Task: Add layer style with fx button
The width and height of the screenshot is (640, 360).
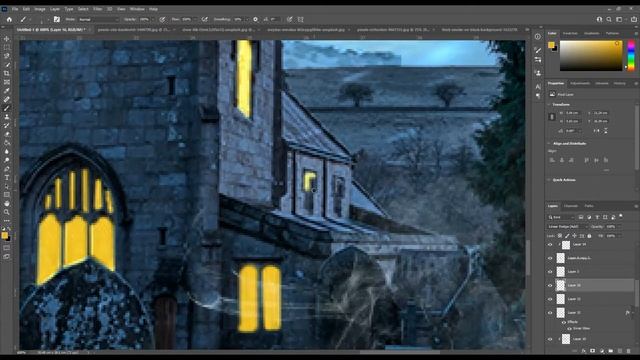Action: [x=584, y=351]
